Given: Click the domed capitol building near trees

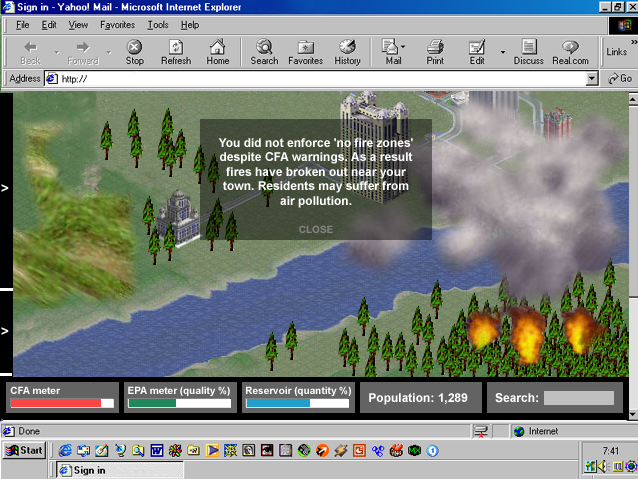Looking at the screenshot, I should (178, 218).
